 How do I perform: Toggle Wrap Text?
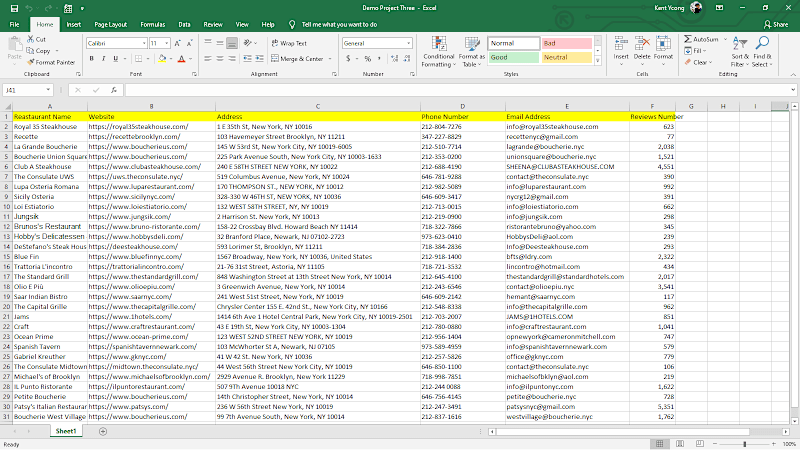tap(289, 43)
